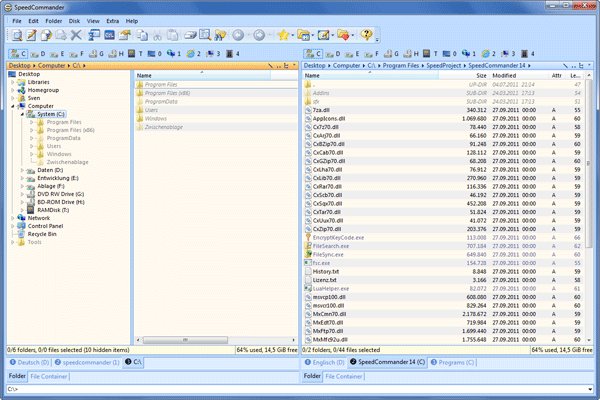Open the Disk menu
This screenshot has width=600, height=400.
74,21
